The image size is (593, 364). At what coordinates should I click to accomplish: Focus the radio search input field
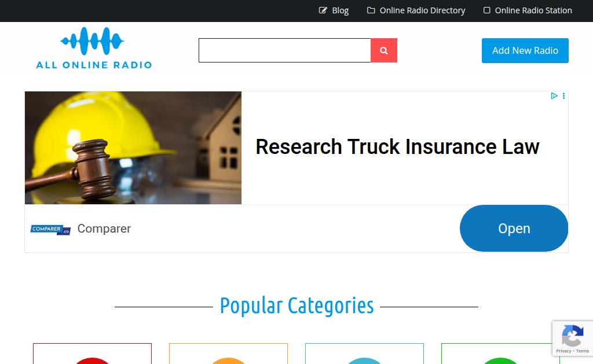284,50
